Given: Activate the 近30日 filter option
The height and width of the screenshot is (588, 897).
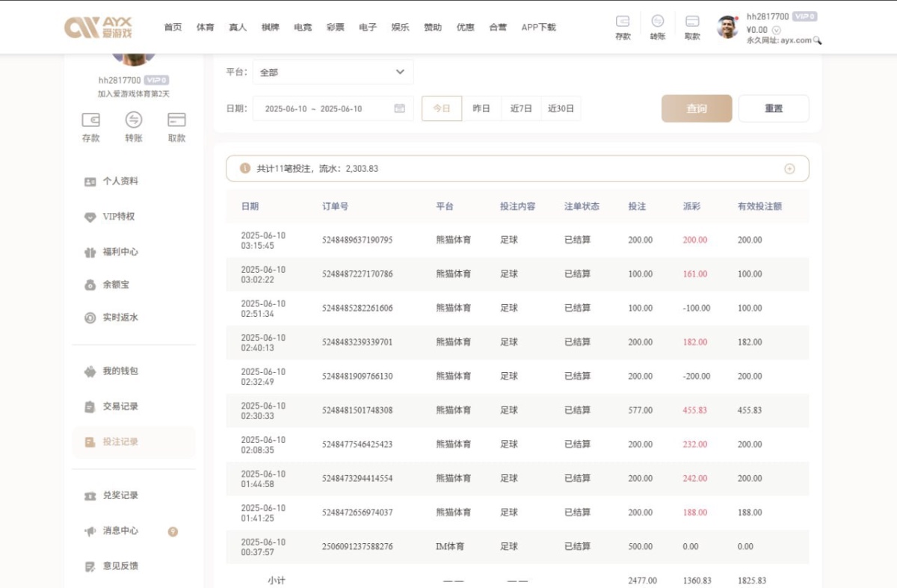Looking at the screenshot, I should (x=561, y=108).
